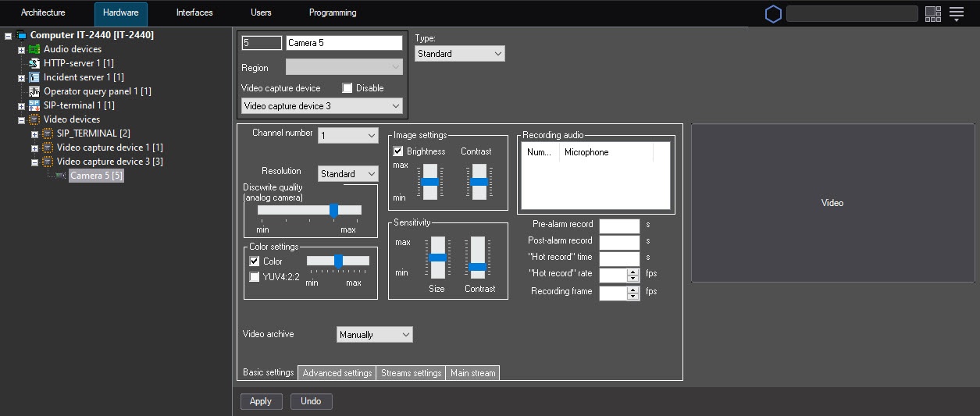This screenshot has height=416, width=980.
Task: Click the Operator query panel 1 icon
Action: click(x=34, y=91)
